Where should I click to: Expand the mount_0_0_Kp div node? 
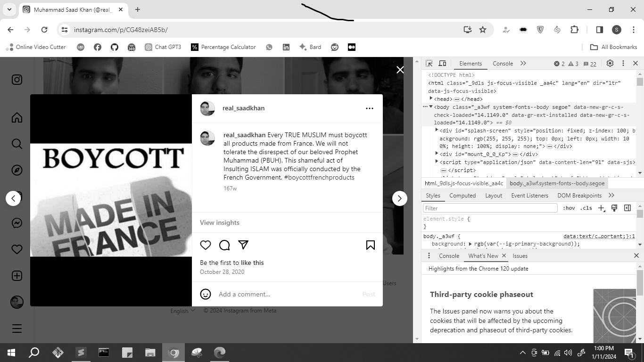(437, 154)
